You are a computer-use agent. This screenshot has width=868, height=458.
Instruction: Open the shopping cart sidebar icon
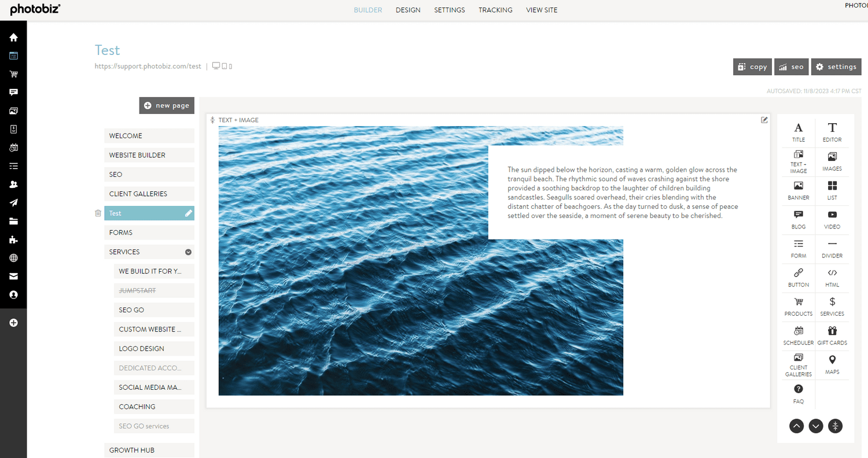[13, 74]
